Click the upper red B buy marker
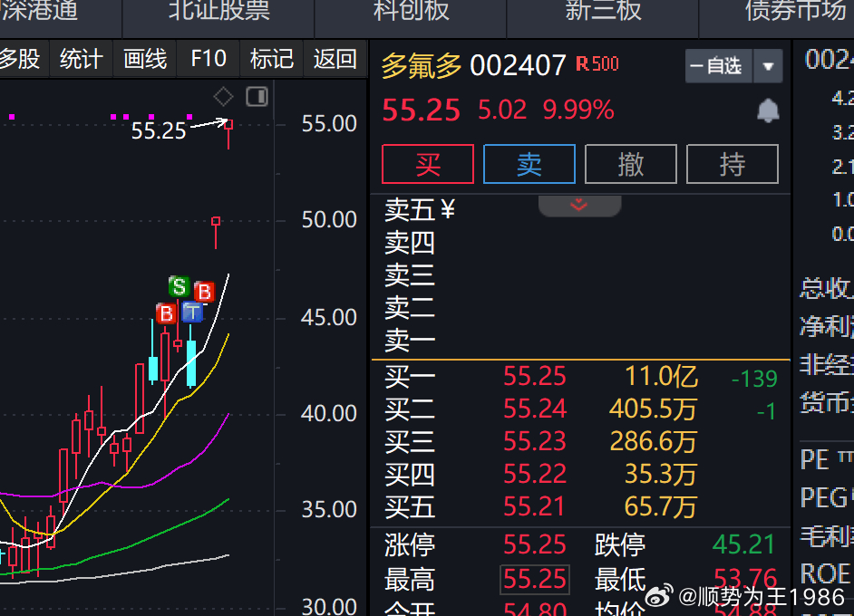 click(x=205, y=293)
